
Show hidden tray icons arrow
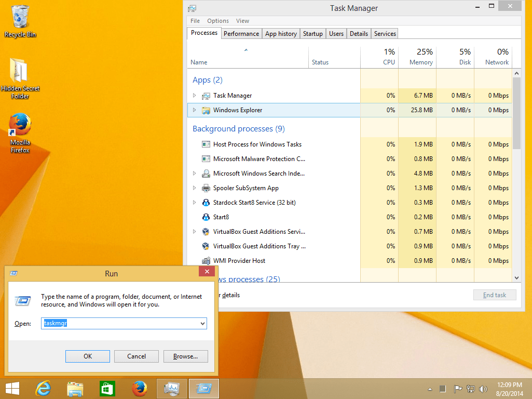click(430, 390)
